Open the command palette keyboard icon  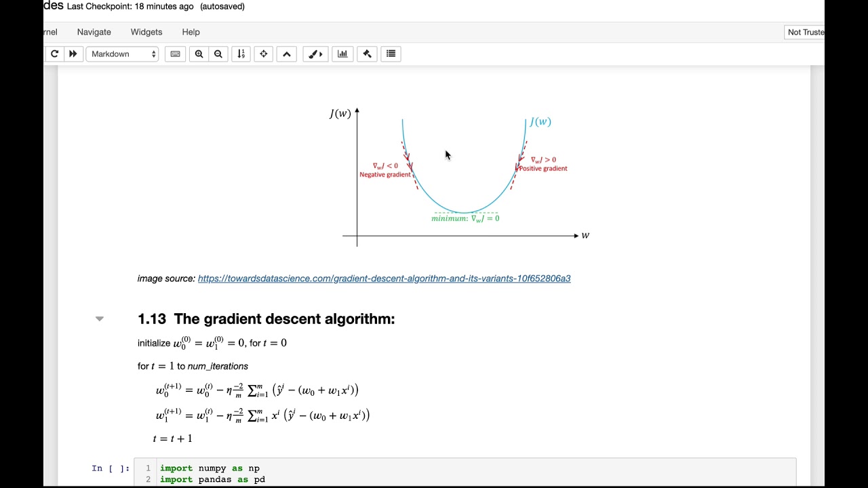(175, 54)
